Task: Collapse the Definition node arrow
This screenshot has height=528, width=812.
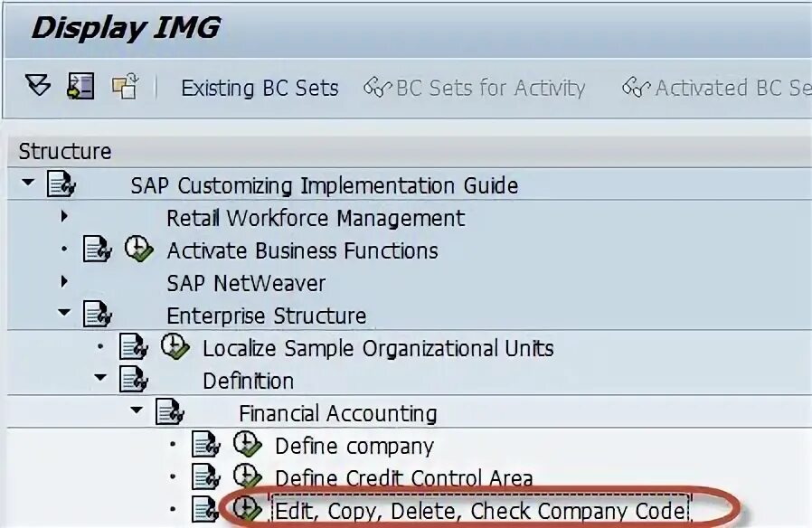Action: 100,377
